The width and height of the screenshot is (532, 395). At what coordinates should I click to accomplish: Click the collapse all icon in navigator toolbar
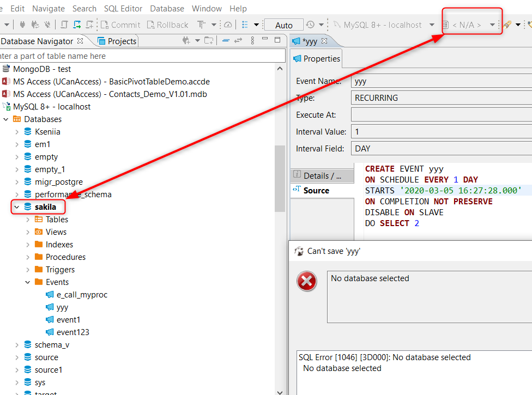(x=226, y=41)
